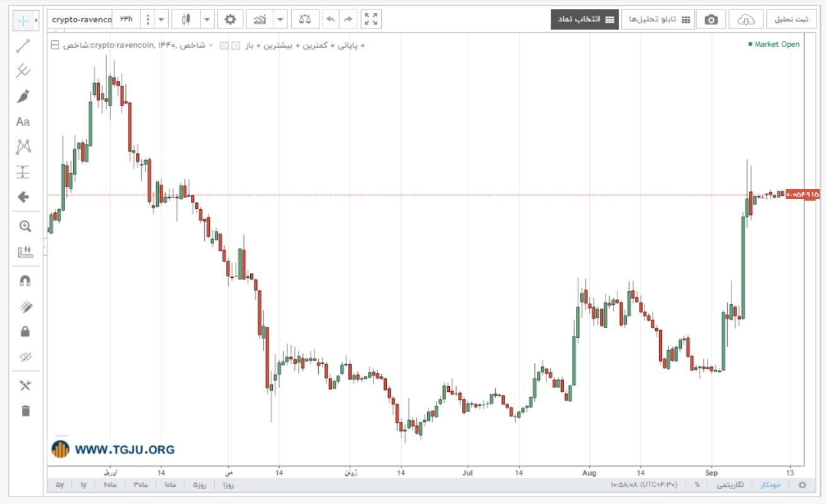826x504 pixels.
Task: Hide all drawings with eye icon
Action: 25,357
